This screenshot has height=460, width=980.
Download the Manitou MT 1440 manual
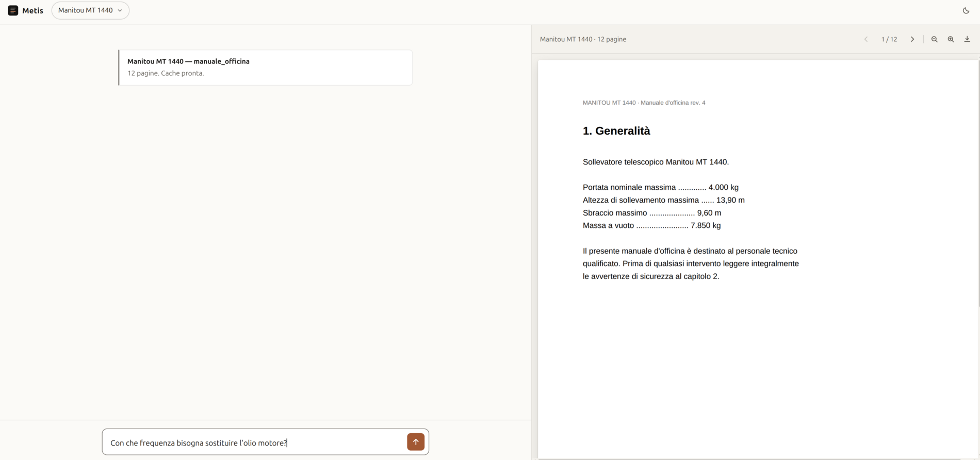point(968,39)
